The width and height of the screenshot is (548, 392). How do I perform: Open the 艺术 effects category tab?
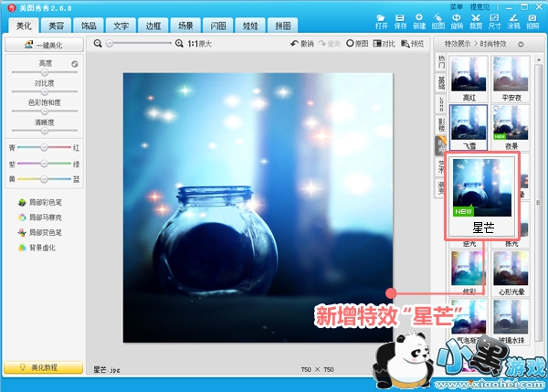click(441, 166)
